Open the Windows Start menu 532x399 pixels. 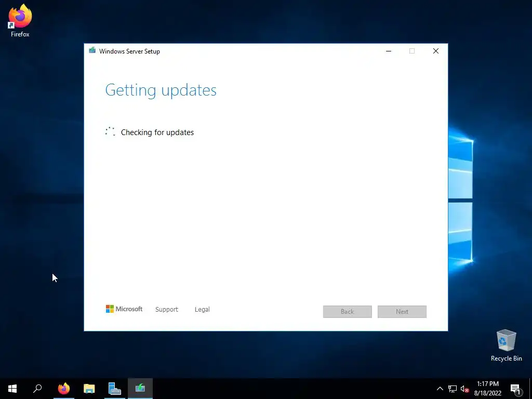pyautogui.click(x=12, y=389)
